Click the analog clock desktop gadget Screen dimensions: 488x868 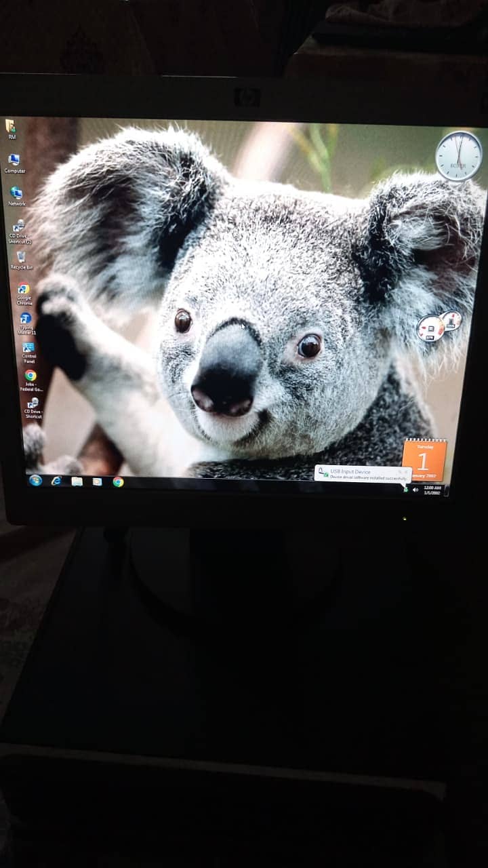pyautogui.click(x=459, y=156)
